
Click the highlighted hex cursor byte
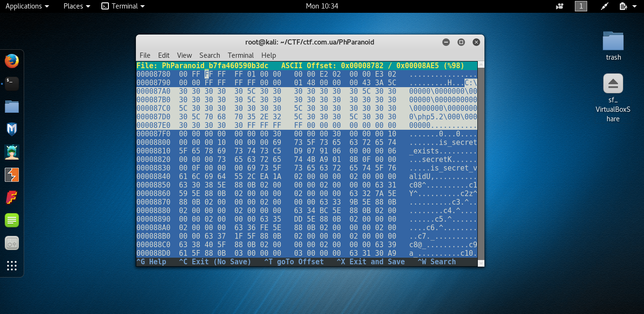pyautogui.click(x=206, y=74)
